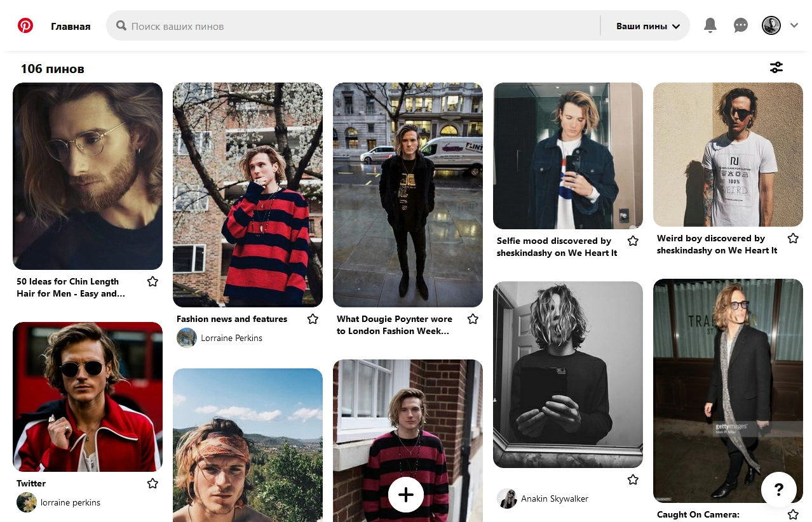Viewport: 812px width, 522px height.
Task: Expand account menu chevron next to avatar
Action: [x=794, y=25]
